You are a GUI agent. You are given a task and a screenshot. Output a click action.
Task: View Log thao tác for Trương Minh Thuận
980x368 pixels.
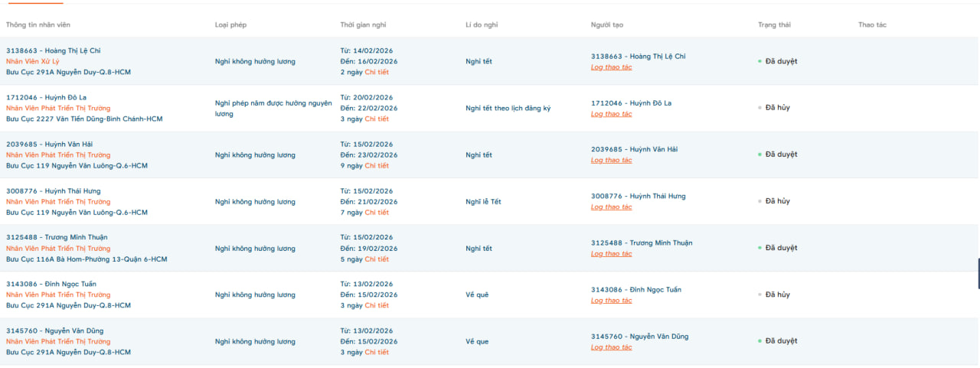(612, 254)
